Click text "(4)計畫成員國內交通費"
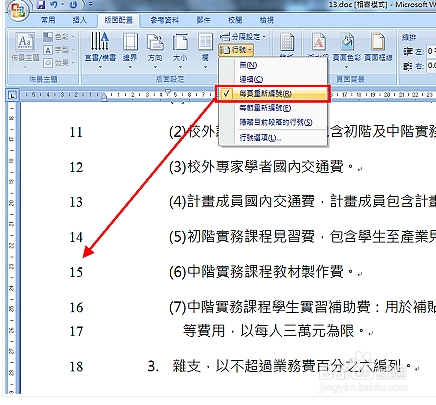This screenshot has height=405, width=436. pos(242,201)
